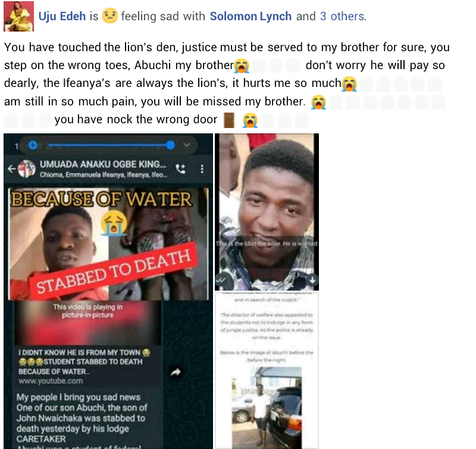Viewport: 476px width, 449px height.
Task: Click the sad feeling emoji icon
Action: pyautogui.click(x=110, y=15)
